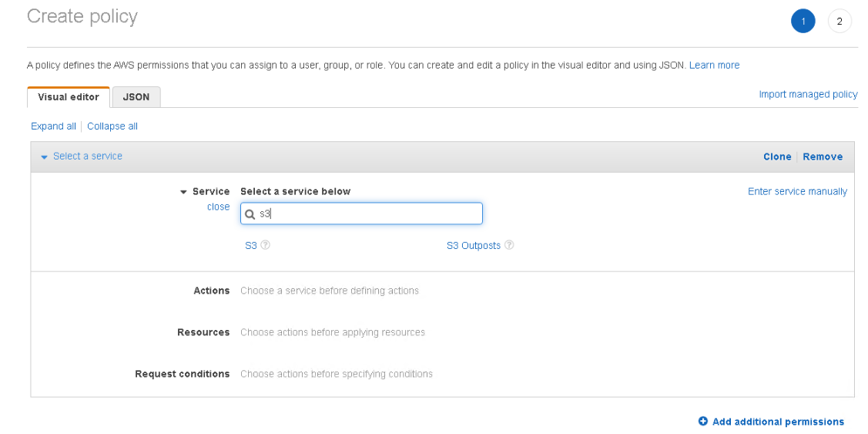Click the help icon next to S3 Outposts
The height and width of the screenshot is (434, 868).
[x=509, y=245]
